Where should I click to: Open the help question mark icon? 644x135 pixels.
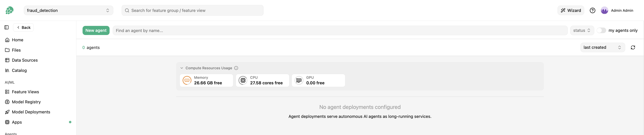(x=592, y=10)
